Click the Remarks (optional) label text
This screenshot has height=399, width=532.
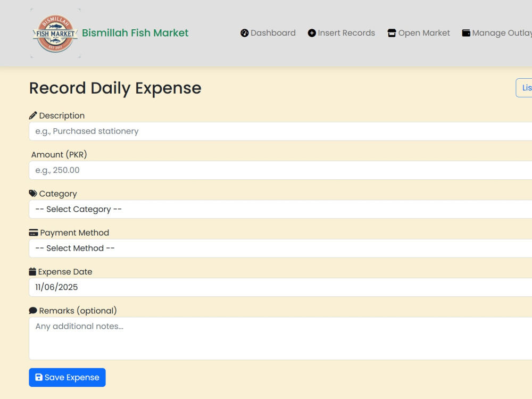click(78, 311)
